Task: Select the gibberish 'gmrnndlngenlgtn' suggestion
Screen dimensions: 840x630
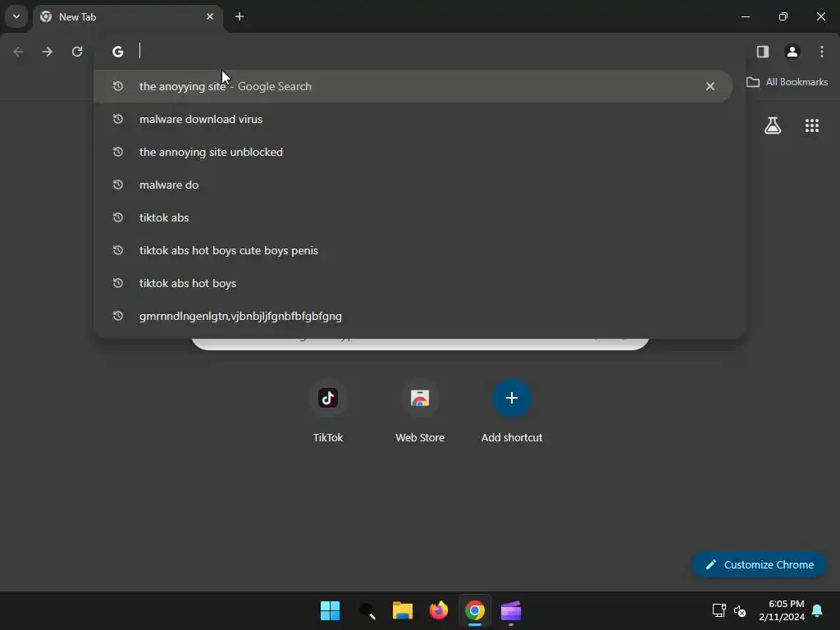Action: tap(413, 316)
